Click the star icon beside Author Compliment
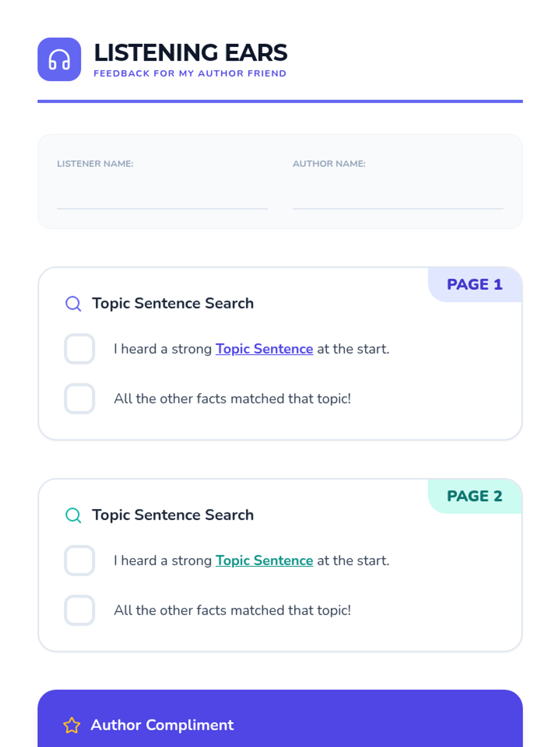Viewport: 560px width, 747px height. tap(72, 725)
